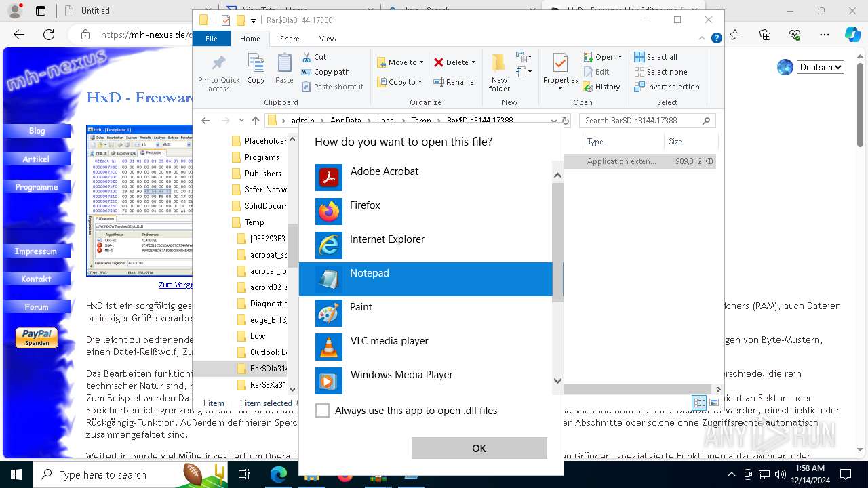Open Microsoft Edge from the taskbar
Screen dimensions: 868x488
coord(279,474)
